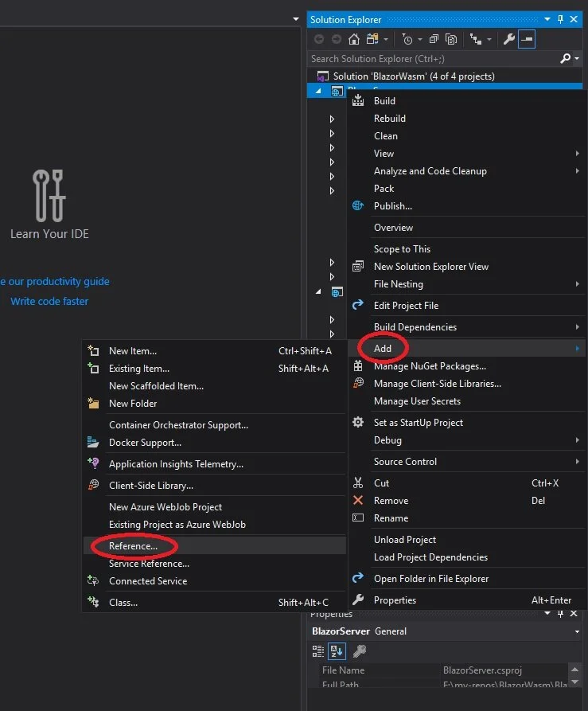Toggle Preview Selected Items button
This screenshot has height=711, width=588.
pos(527,40)
